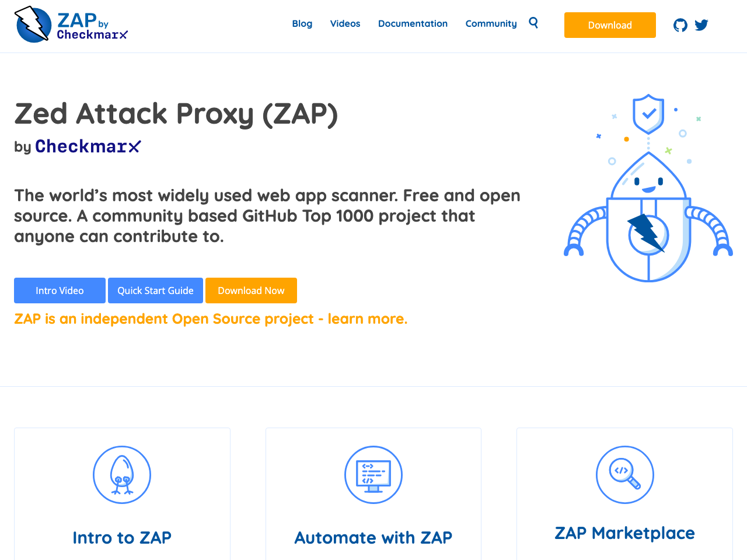Open the Documentation menu item

(413, 23)
